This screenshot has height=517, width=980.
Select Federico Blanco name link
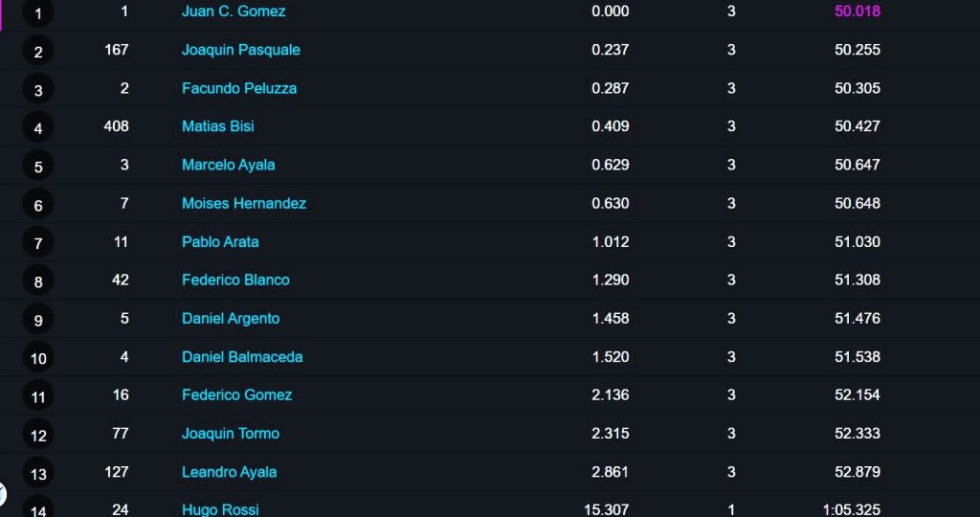pyautogui.click(x=235, y=281)
